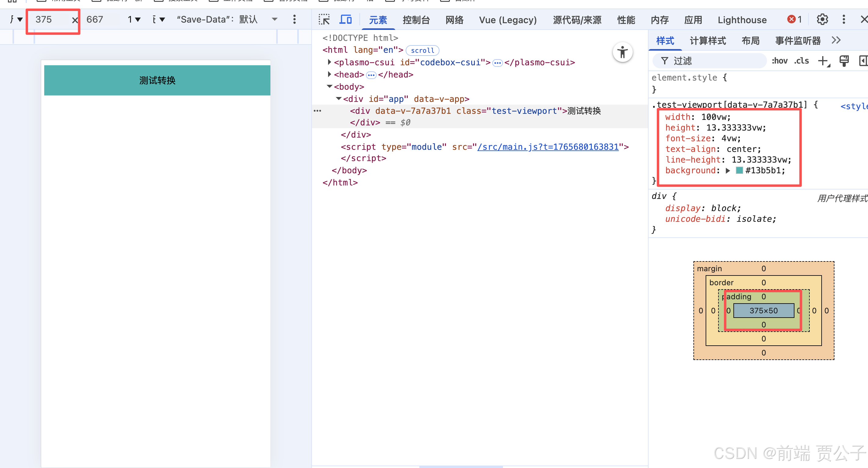Switch to the 控制台 tab
Viewport: 868px width, 468px height.
(x=416, y=20)
